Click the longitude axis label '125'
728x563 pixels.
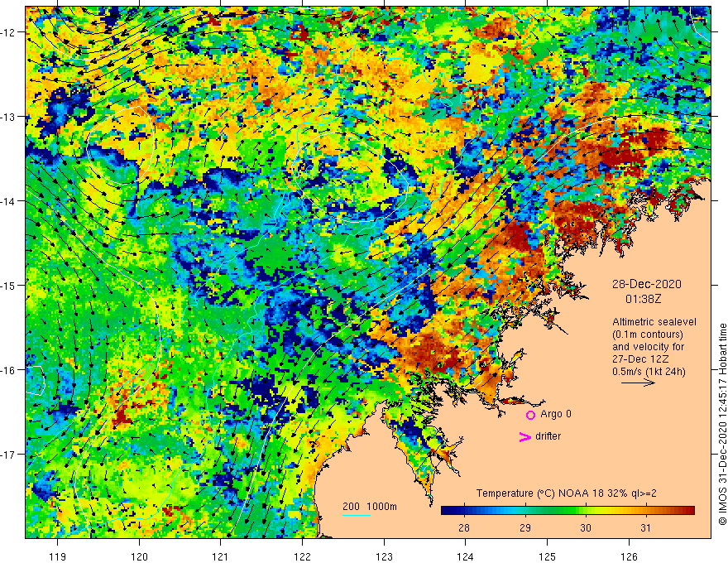click(547, 556)
